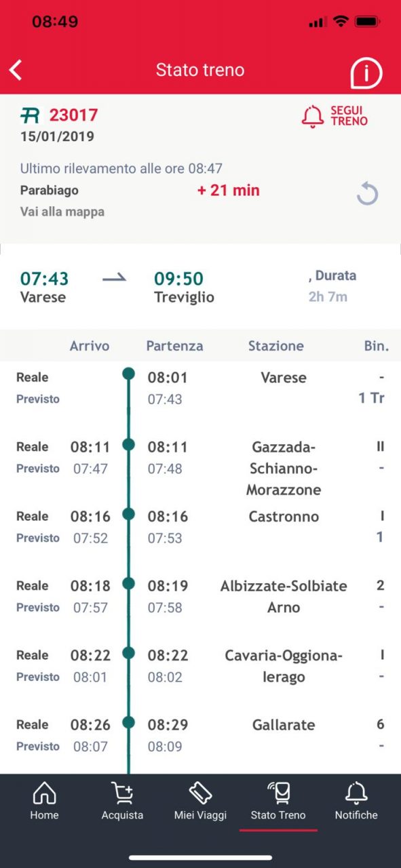Image resolution: width=401 pixels, height=868 pixels.
Task: Tap the SEGUI TRENO label
Action: (349, 116)
